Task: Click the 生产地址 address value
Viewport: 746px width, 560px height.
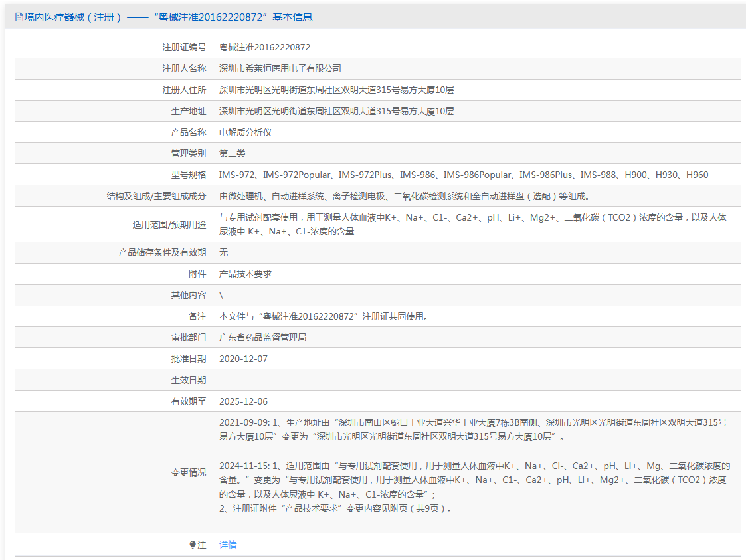Action: pos(336,112)
